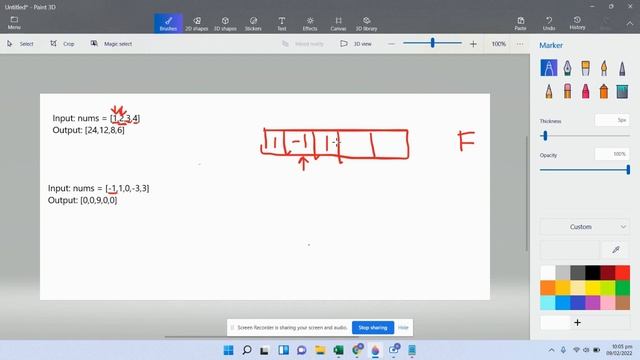Image resolution: width=640 pixels, height=360 pixels.
Task: Zoom out with the minus icon
Action: click(x=391, y=44)
